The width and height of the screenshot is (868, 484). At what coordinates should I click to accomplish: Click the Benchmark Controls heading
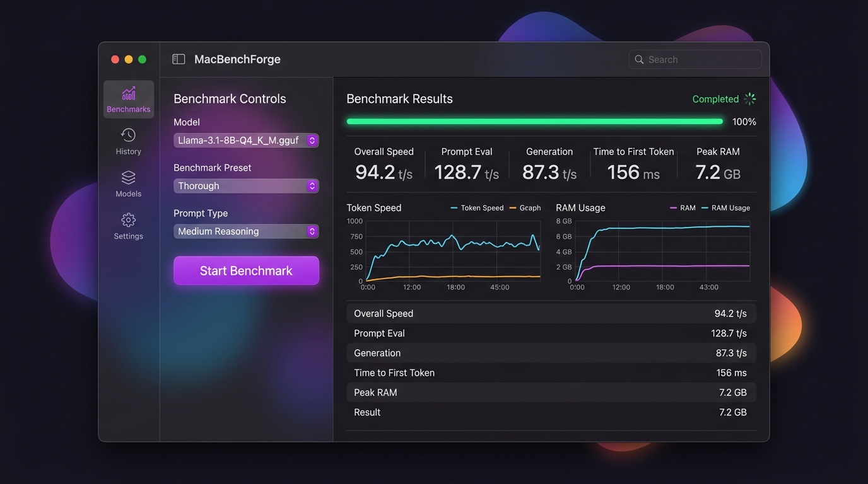tap(230, 99)
